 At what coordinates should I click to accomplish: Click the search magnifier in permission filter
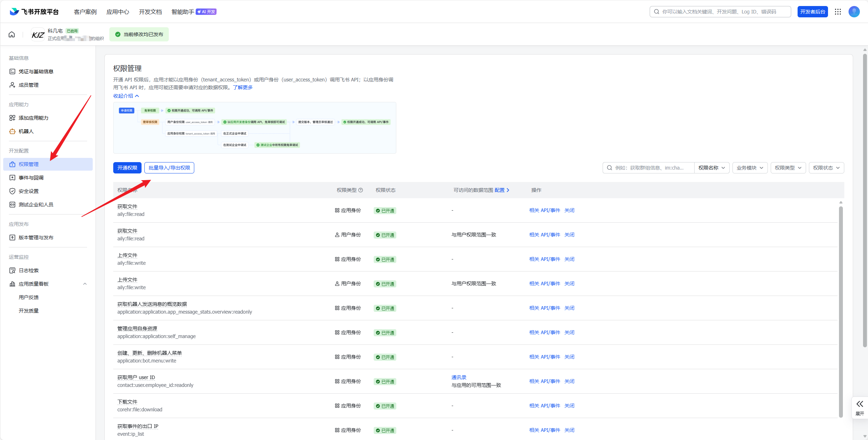(x=609, y=168)
